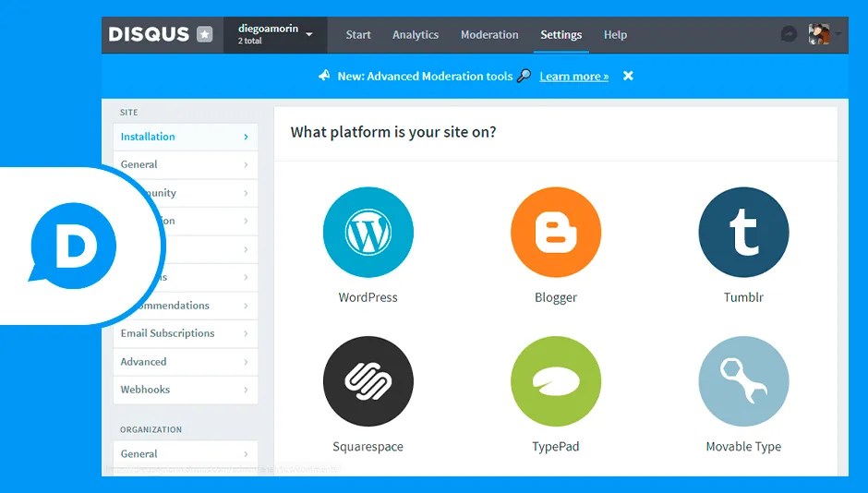Switch to the Moderation tab

[x=489, y=34]
